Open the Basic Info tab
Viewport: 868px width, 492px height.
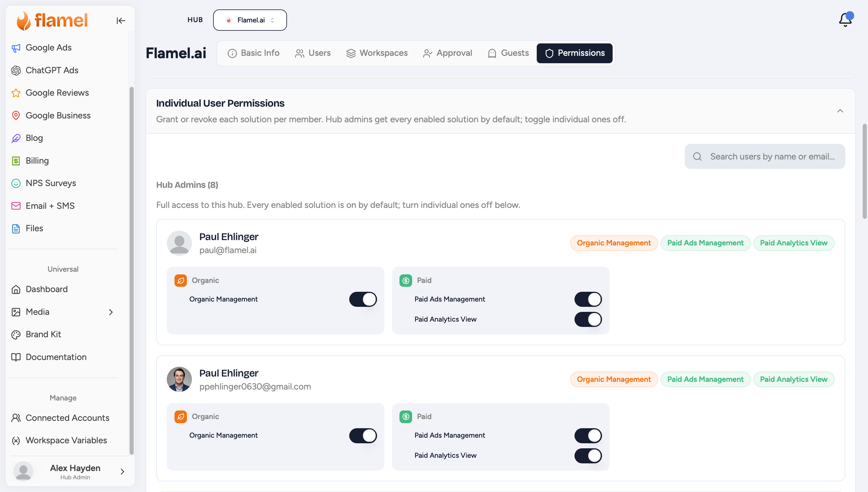[x=253, y=53]
